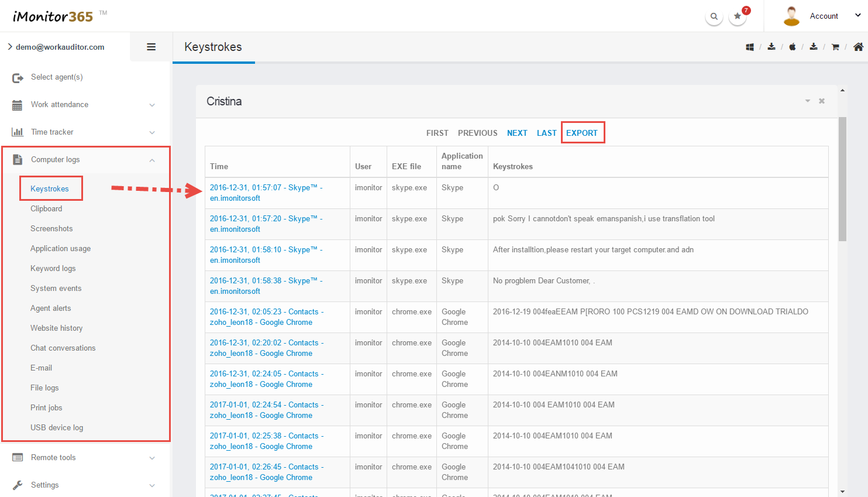Open Screenshots log page

51,229
